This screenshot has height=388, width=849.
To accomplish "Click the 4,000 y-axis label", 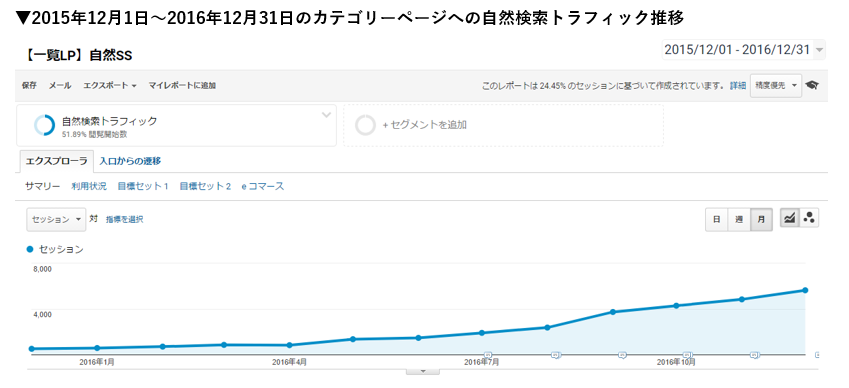I will point(42,314).
